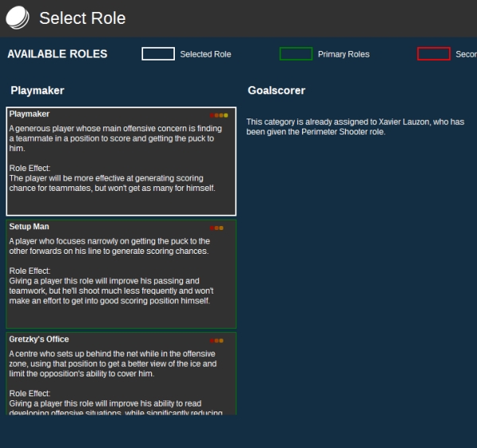477x448 pixels.
Task: Click the Gretzky's Office rating dots
Action: 217,341
